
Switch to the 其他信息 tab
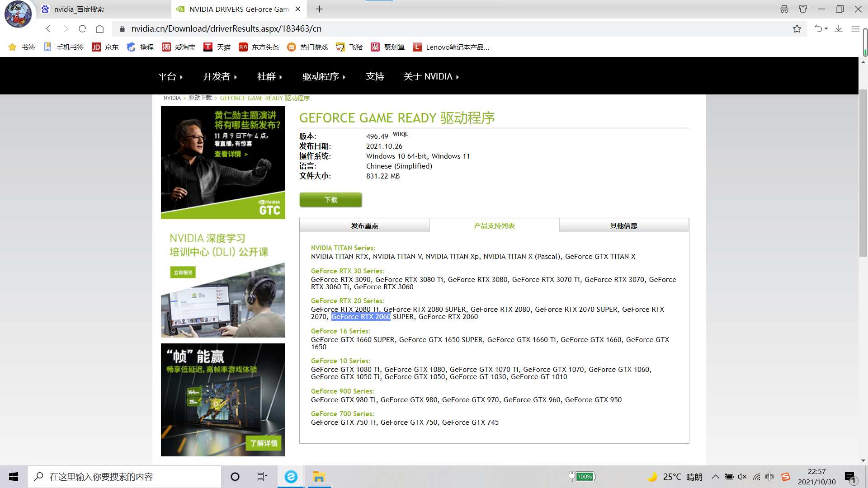624,225
